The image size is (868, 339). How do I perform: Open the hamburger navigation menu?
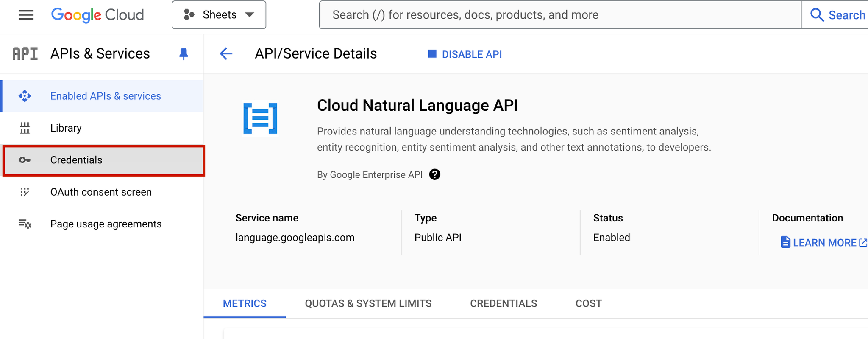point(26,15)
